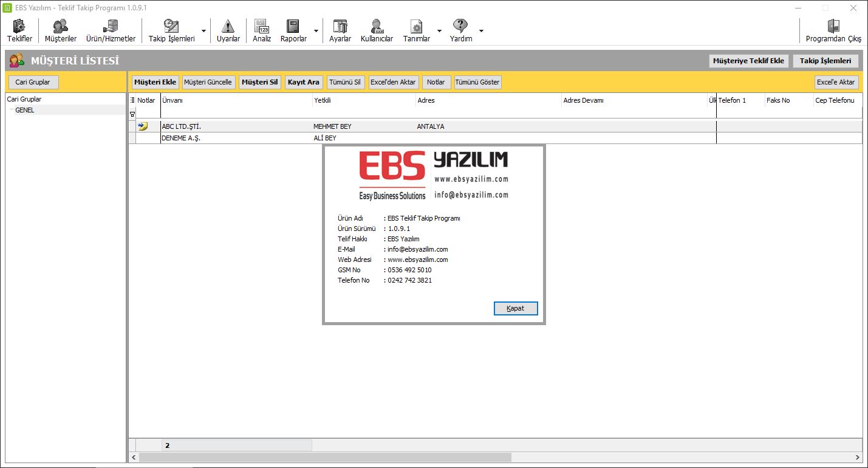Screen dimensions: 868x468
Task: Click the Notlar button in the yellow bar
Action: (x=436, y=82)
